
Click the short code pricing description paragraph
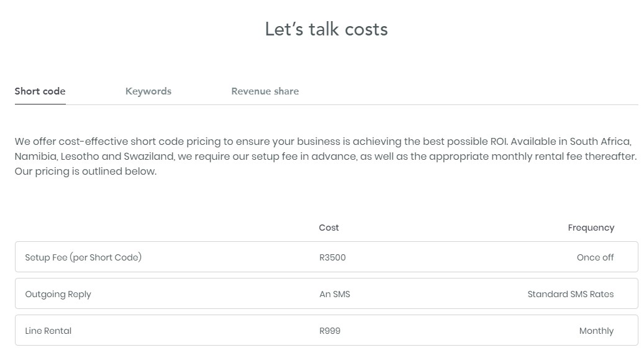click(325, 156)
